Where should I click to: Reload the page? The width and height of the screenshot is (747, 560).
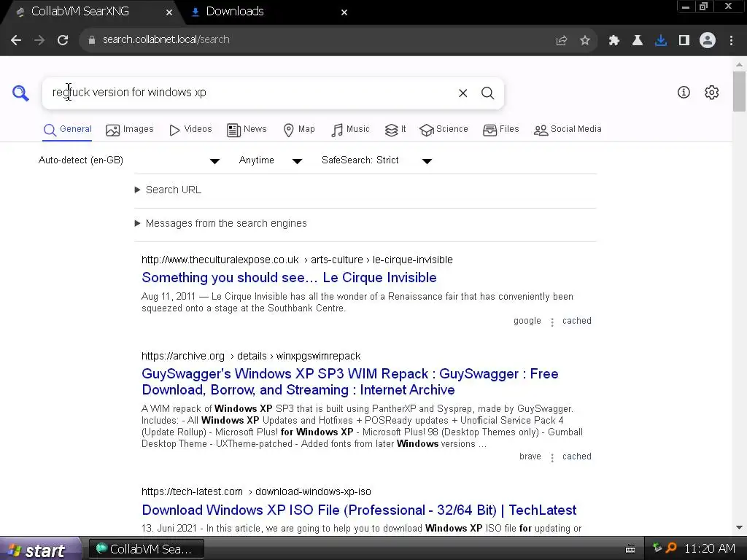[x=63, y=40]
